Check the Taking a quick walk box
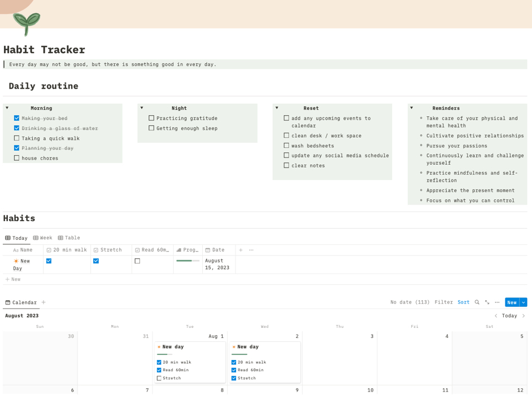The height and width of the screenshot is (395, 532). [16, 138]
